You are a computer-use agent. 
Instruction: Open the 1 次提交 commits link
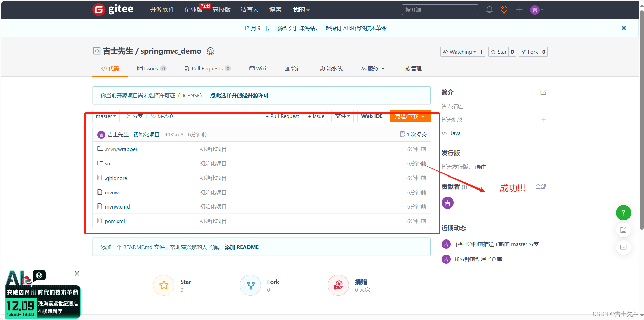[413, 134]
